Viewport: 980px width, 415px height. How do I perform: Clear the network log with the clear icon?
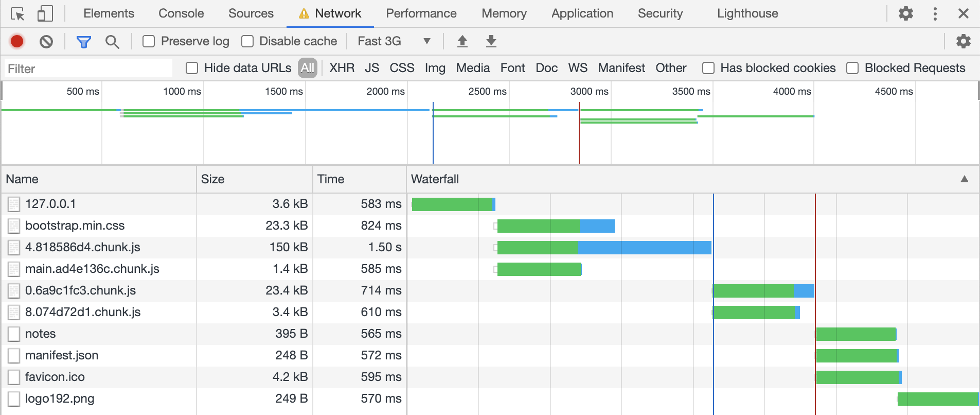tap(46, 41)
